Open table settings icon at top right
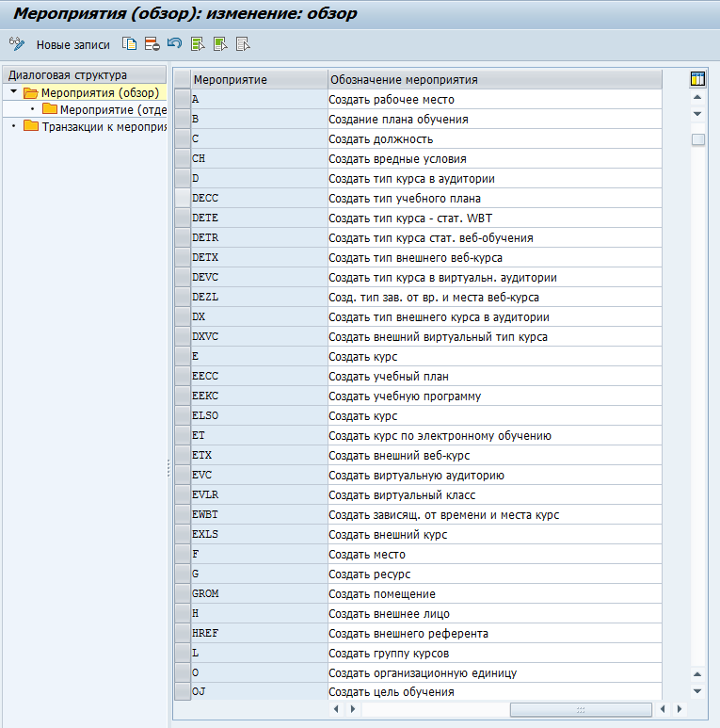The height and width of the screenshot is (728, 720). [x=697, y=79]
